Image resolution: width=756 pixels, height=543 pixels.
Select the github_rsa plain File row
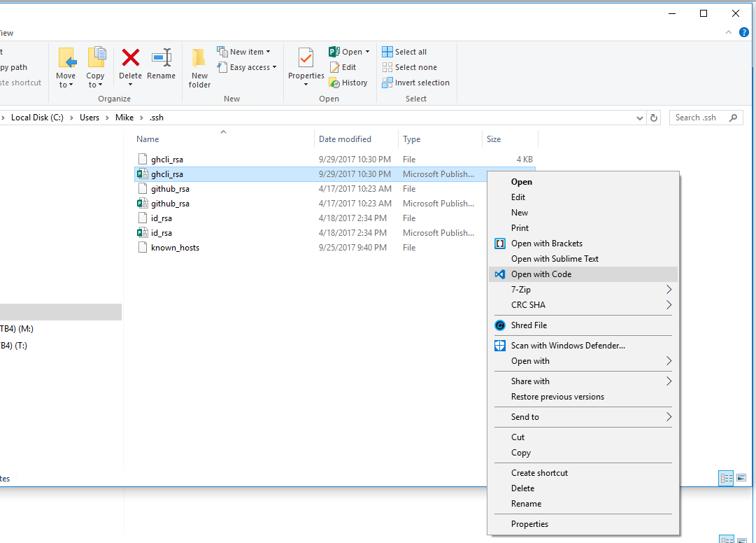tap(334, 188)
